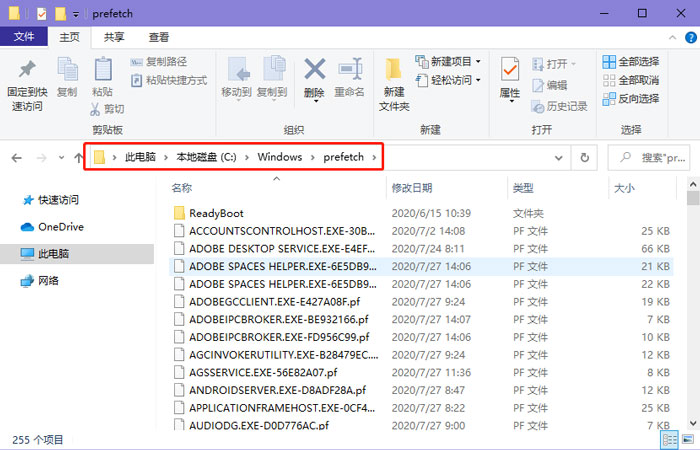Click the vertical scrollbar of the file list
Image resolution: width=700 pixels, height=450 pixels.
click(x=693, y=300)
